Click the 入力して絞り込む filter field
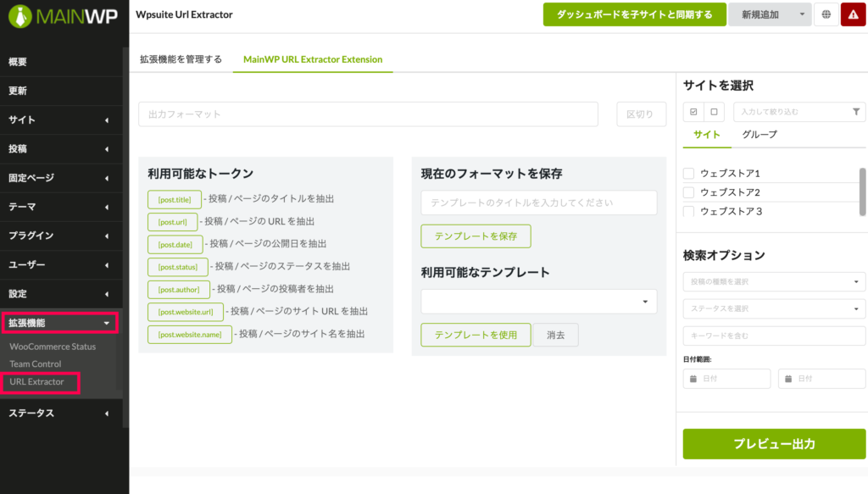 (x=799, y=112)
